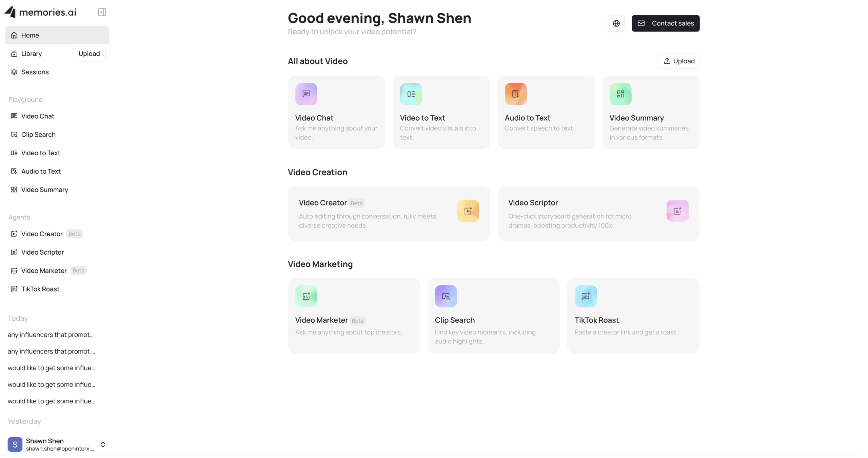Click the orange Audio to Text icon
868x458 pixels.
click(515, 94)
